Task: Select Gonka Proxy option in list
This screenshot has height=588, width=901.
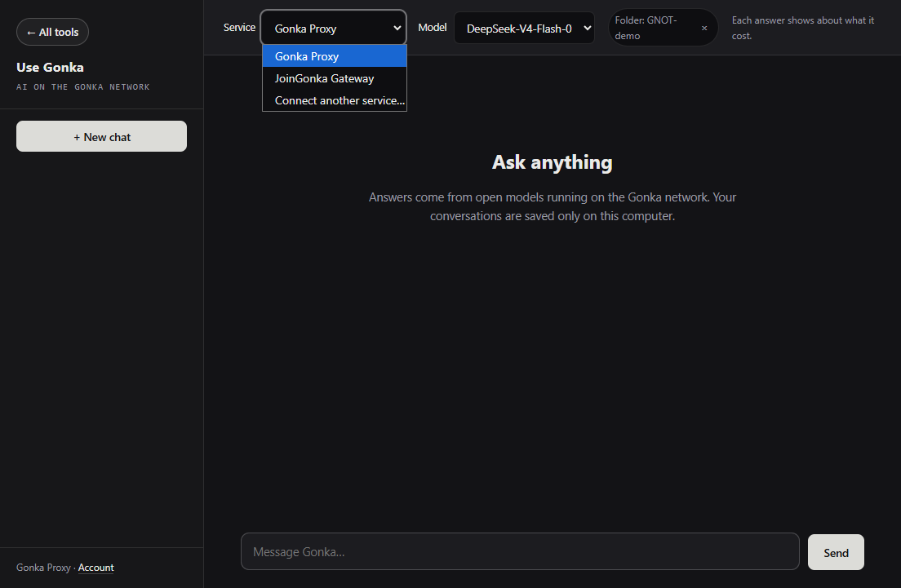Action: point(335,56)
